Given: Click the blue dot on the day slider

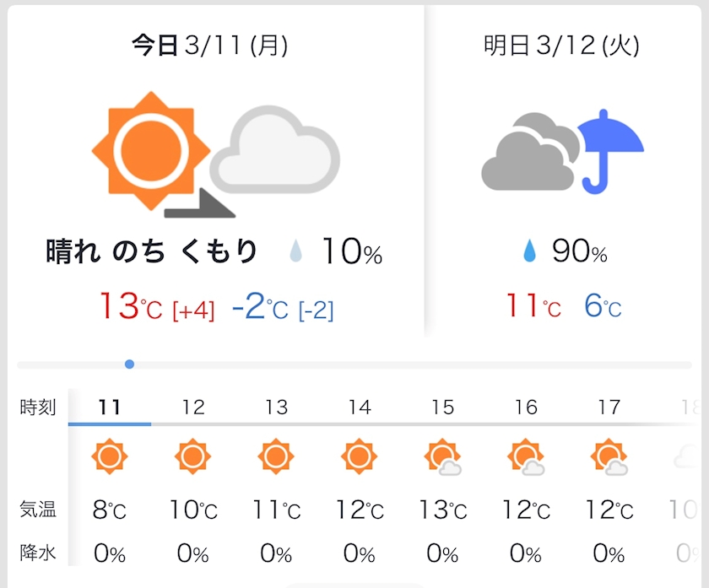Looking at the screenshot, I should point(129,364).
